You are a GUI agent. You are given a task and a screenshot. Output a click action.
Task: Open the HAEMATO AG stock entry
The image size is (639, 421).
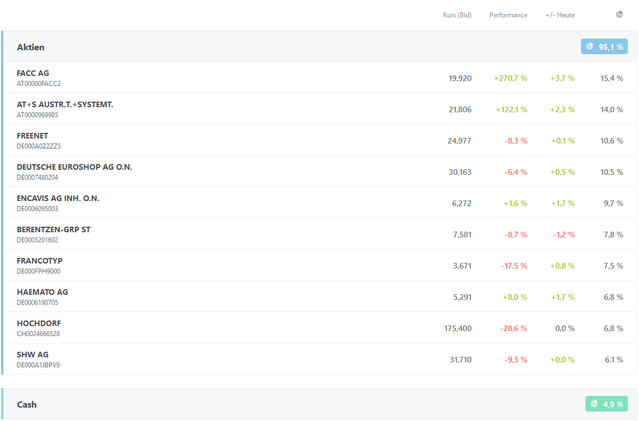pos(320,297)
